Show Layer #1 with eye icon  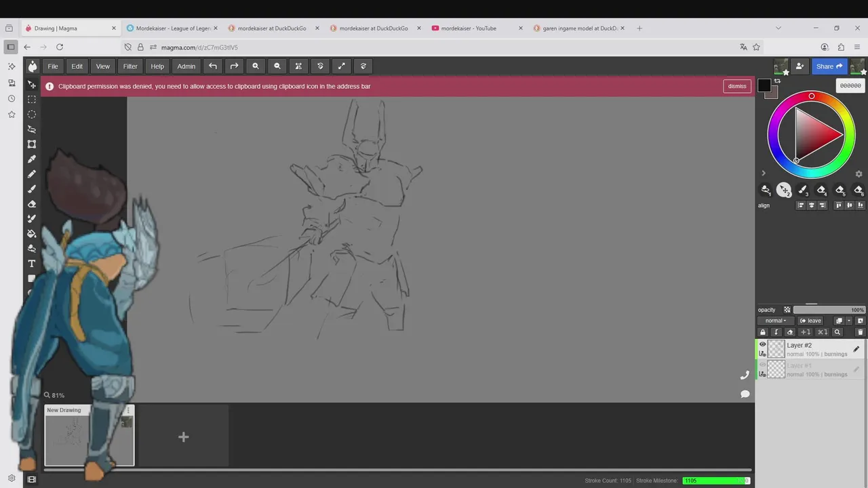click(762, 365)
